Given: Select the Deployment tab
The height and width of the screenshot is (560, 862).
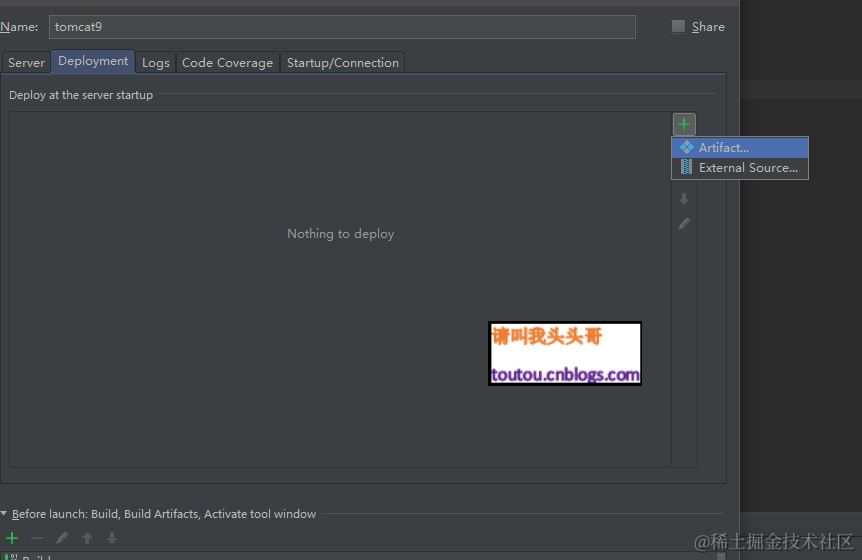Looking at the screenshot, I should tap(93, 61).
